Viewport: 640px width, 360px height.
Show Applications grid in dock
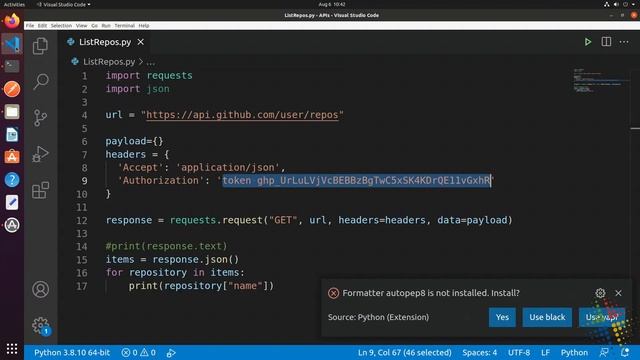pos(12,348)
